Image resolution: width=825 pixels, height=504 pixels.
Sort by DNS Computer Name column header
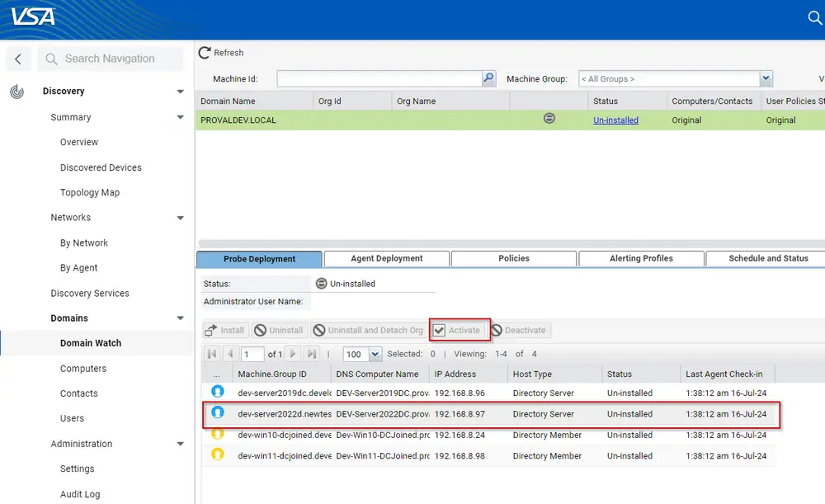pyautogui.click(x=377, y=374)
